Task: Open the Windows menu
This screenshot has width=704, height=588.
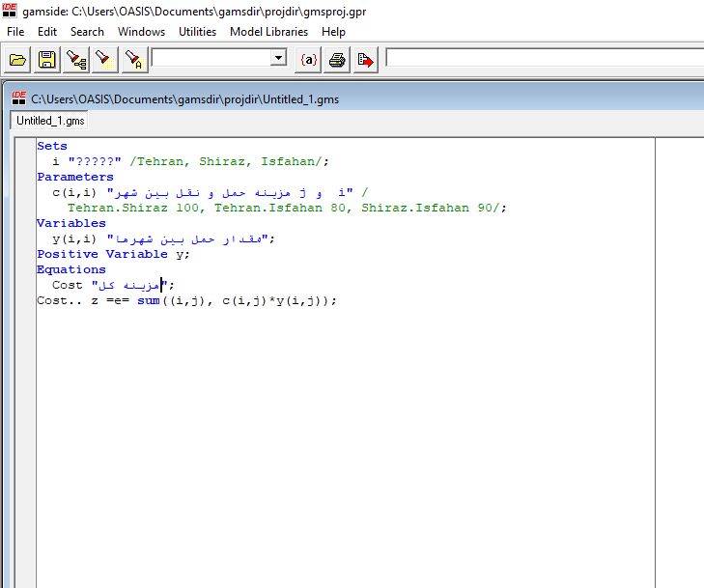Action: coord(141,32)
